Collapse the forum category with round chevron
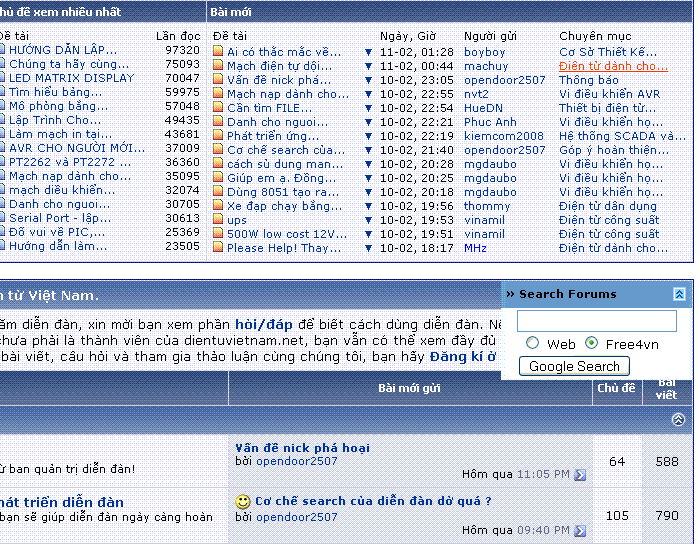Screen dimensions: 700x544 [678, 419]
